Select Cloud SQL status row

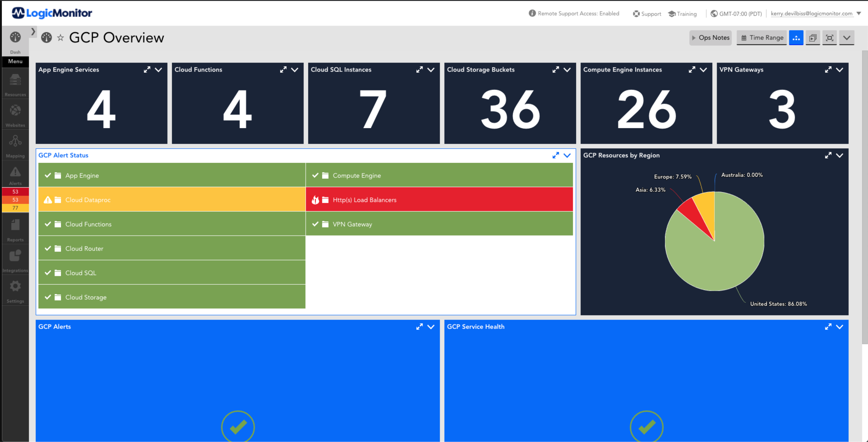pyautogui.click(x=172, y=273)
